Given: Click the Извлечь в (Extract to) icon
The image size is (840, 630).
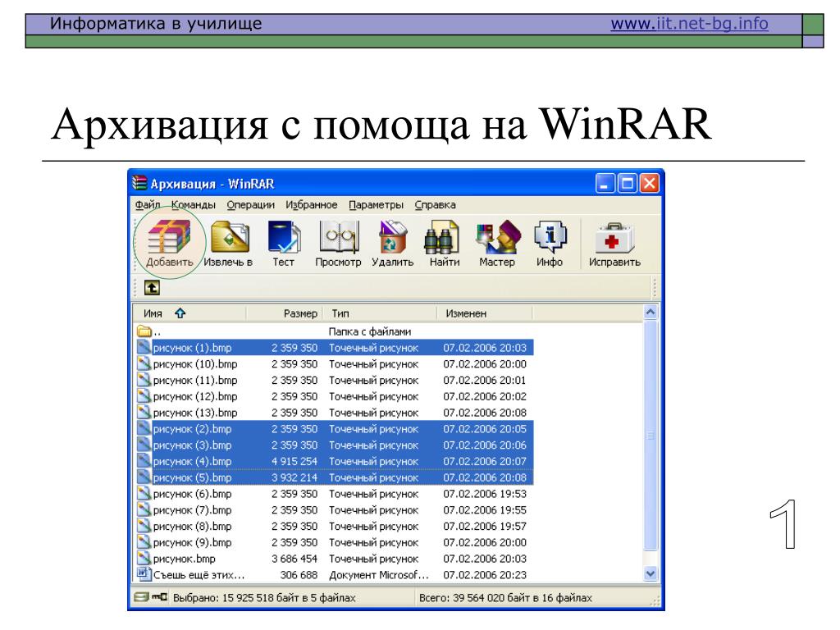Looking at the screenshot, I should [229, 244].
